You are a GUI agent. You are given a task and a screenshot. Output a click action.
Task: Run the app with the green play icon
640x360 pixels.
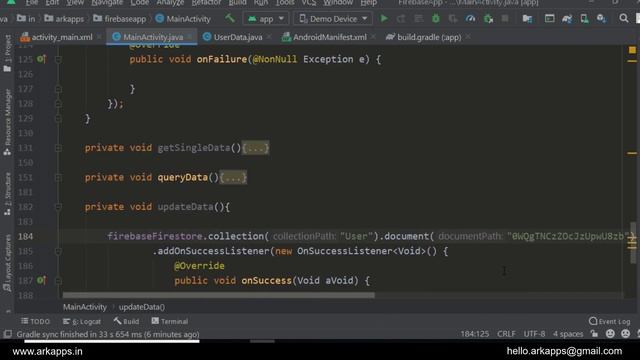(384, 18)
